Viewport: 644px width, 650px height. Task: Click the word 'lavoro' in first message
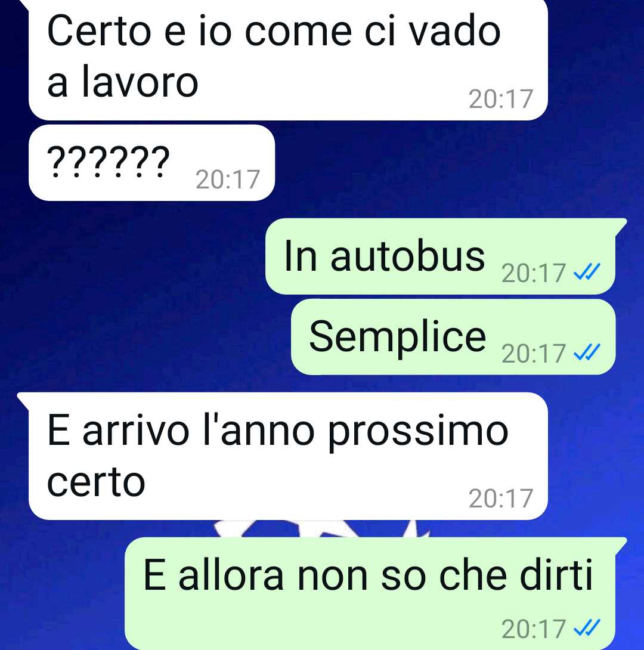(140, 82)
